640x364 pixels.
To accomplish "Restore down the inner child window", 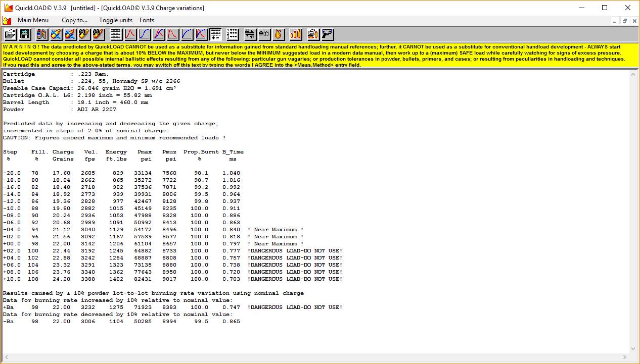I will point(625,21).
